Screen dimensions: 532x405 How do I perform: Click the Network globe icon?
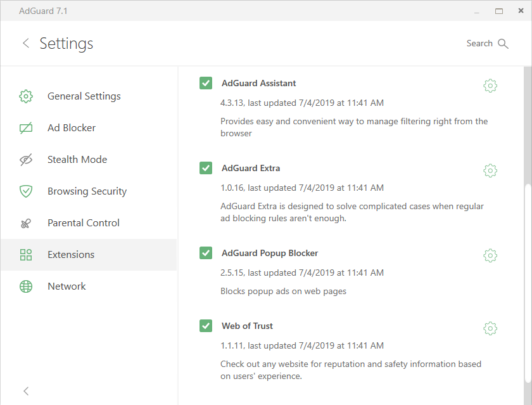pyautogui.click(x=26, y=286)
